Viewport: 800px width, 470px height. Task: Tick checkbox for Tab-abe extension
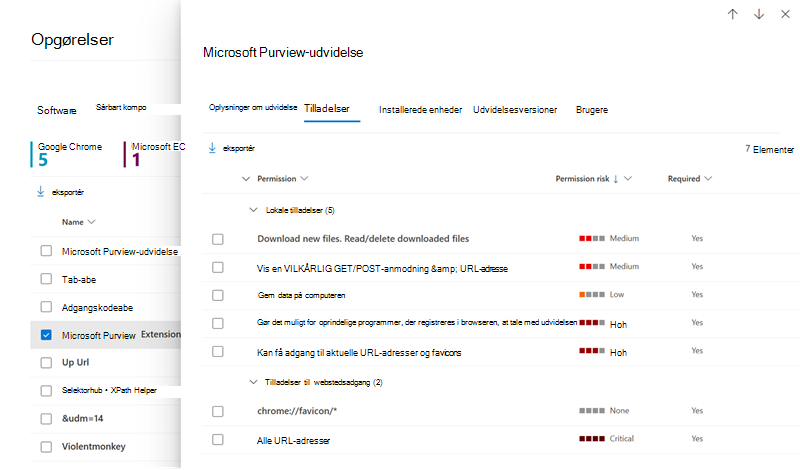point(46,279)
